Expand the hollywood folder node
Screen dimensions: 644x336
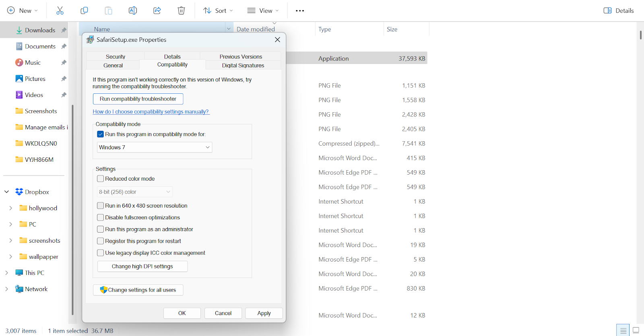[10, 208]
